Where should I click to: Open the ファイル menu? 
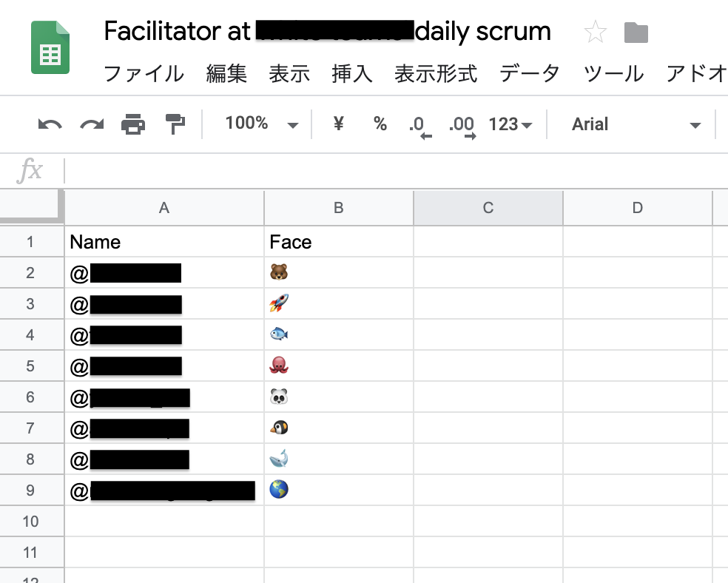pyautogui.click(x=144, y=73)
